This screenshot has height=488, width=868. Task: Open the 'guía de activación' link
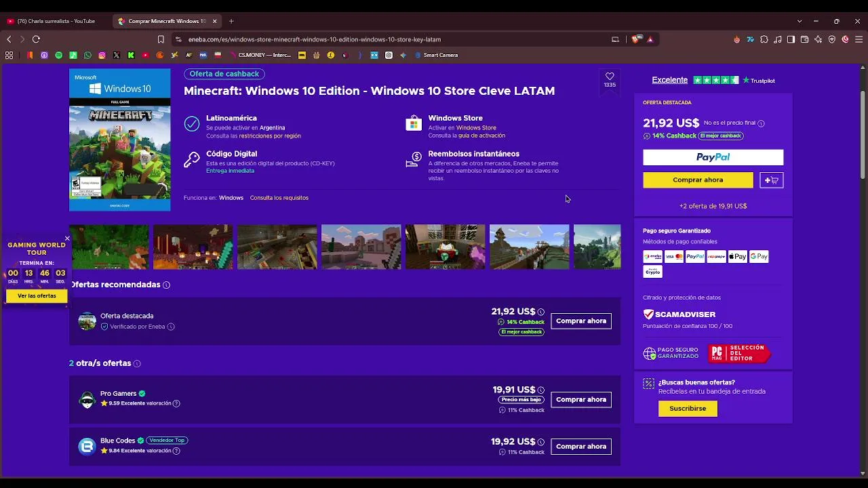481,136
